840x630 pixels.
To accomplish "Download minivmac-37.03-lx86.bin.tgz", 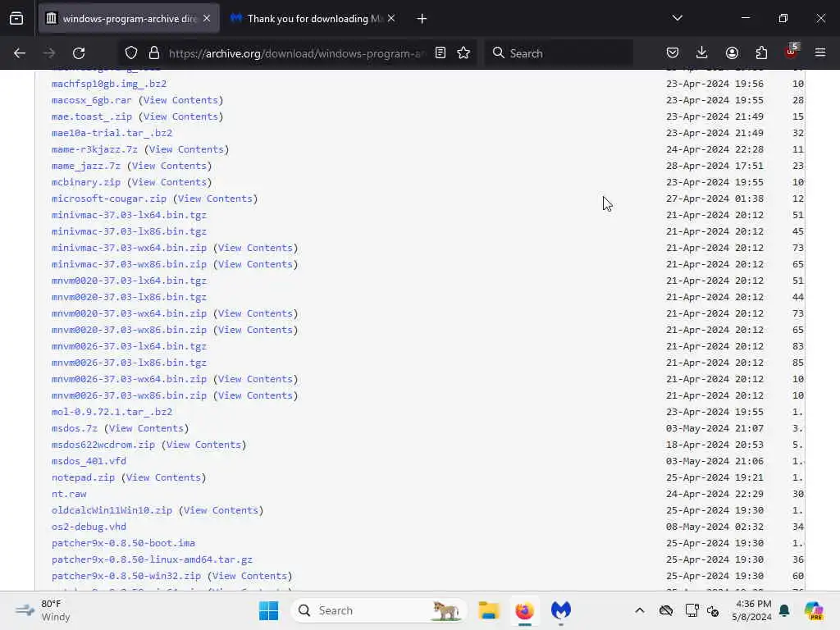I will (x=129, y=231).
